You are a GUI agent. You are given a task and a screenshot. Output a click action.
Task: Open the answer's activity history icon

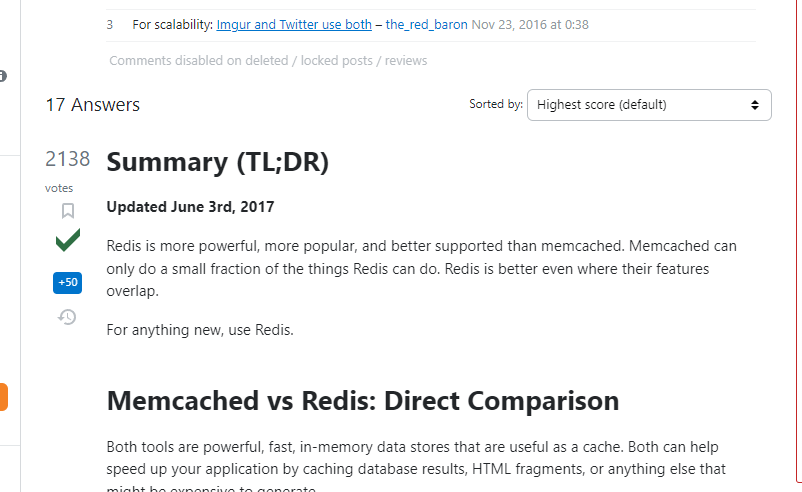point(68,317)
